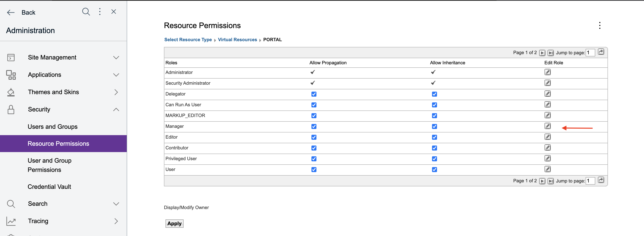Click the top Jump to page field

point(590,53)
